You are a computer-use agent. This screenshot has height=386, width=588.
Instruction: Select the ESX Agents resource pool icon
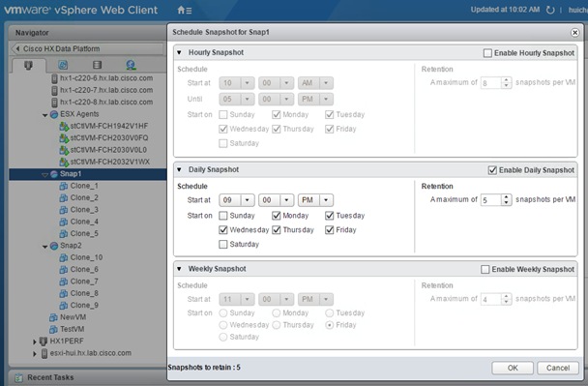54,114
